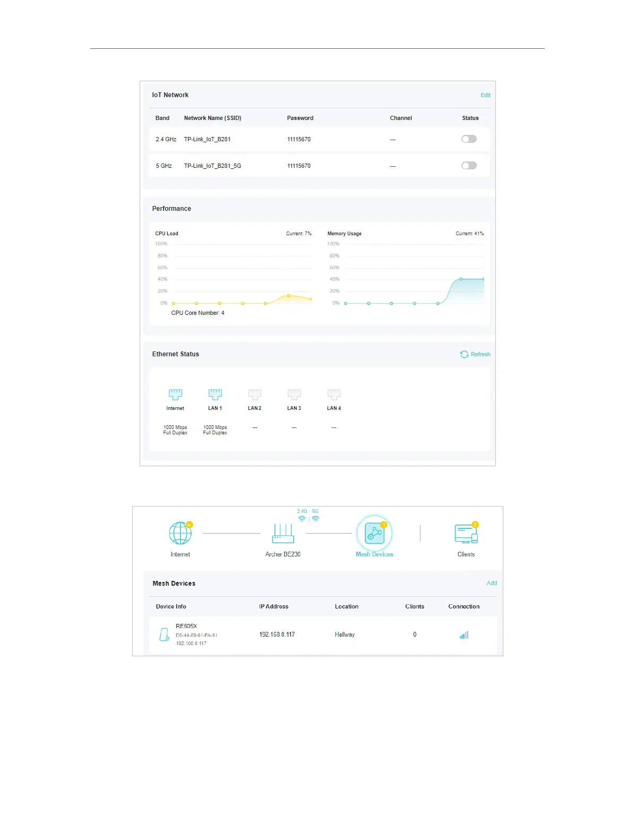This screenshot has height=840, width=635.
Task: Open the Mesh Devices icon
Action: (x=374, y=533)
